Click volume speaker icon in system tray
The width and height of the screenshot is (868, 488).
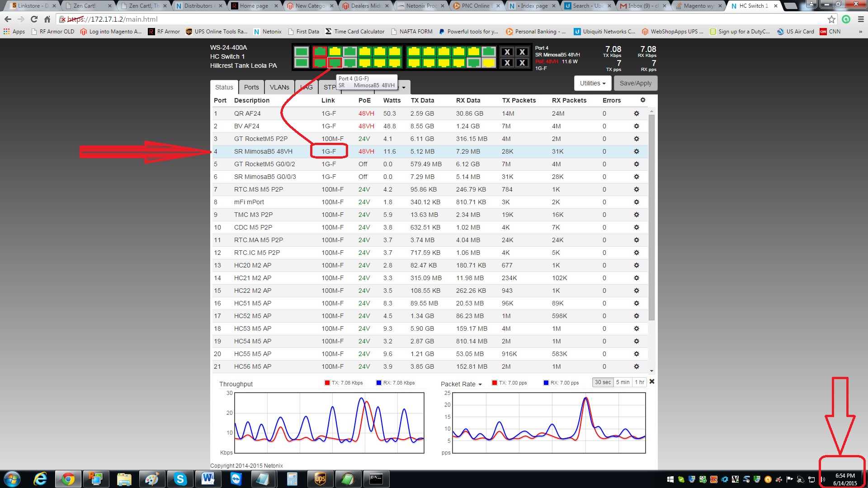[823, 479]
